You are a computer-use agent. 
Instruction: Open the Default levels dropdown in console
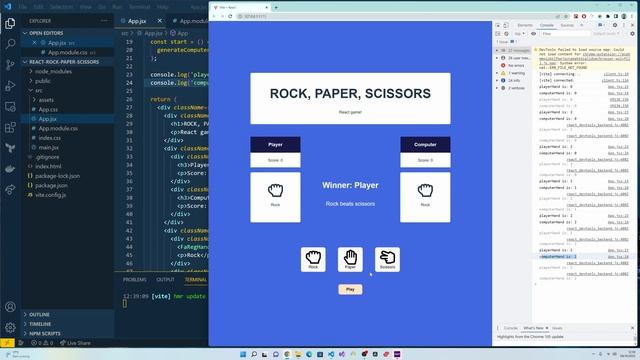click(606, 34)
